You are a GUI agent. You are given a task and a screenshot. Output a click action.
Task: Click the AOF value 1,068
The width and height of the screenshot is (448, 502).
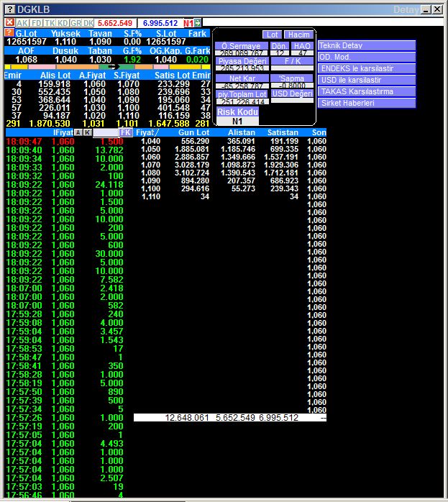point(26,59)
